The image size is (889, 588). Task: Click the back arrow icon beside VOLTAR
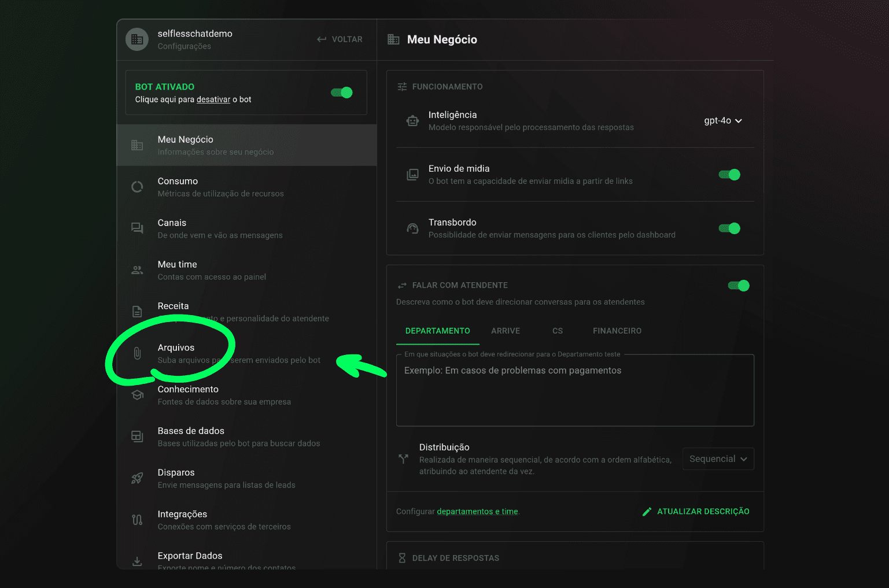coord(322,39)
